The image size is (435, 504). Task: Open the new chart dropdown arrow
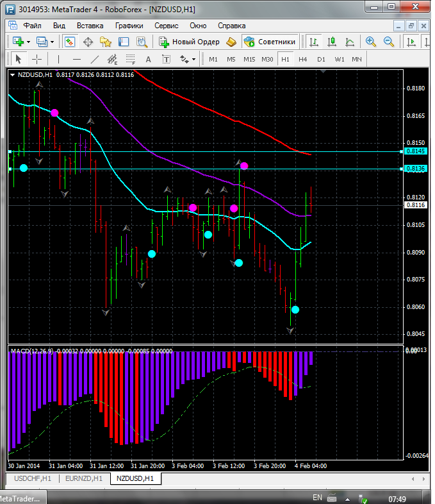[x=29, y=42]
